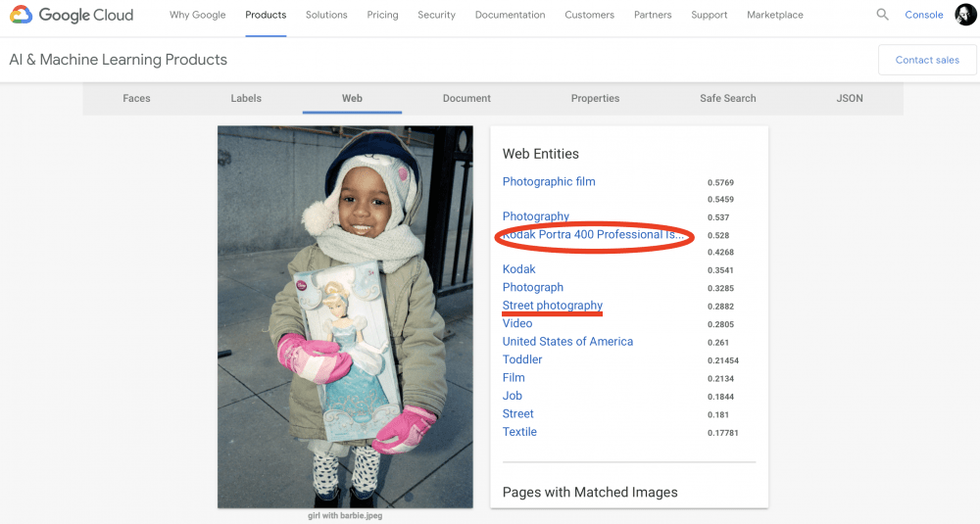Open Documentation in the top bar

510,15
